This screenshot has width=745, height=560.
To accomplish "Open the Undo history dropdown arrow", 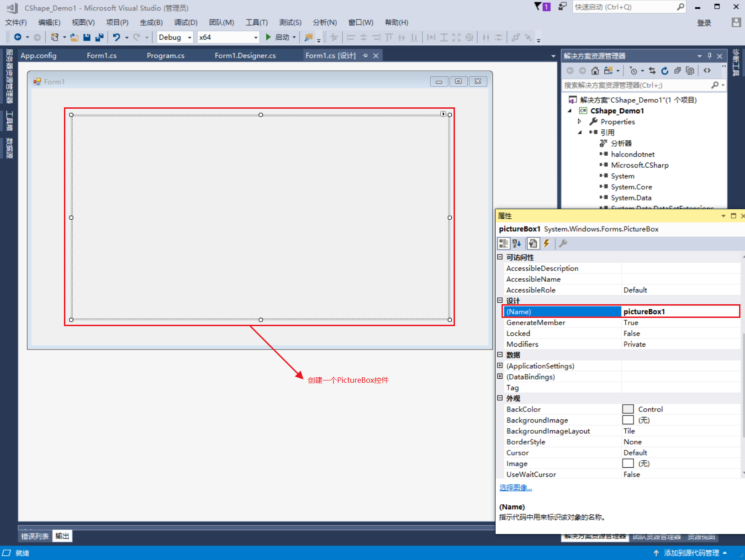I will pyautogui.click(x=127, y=37).
